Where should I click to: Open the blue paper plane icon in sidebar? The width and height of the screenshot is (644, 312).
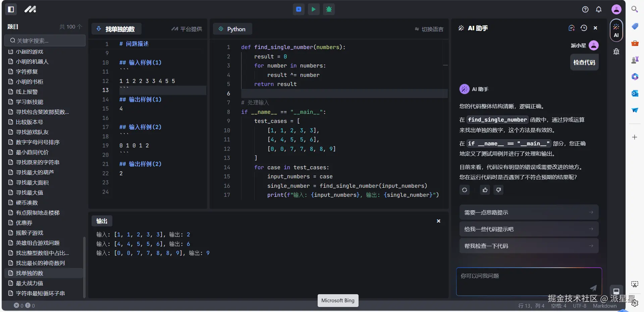[x=635, y=110]
